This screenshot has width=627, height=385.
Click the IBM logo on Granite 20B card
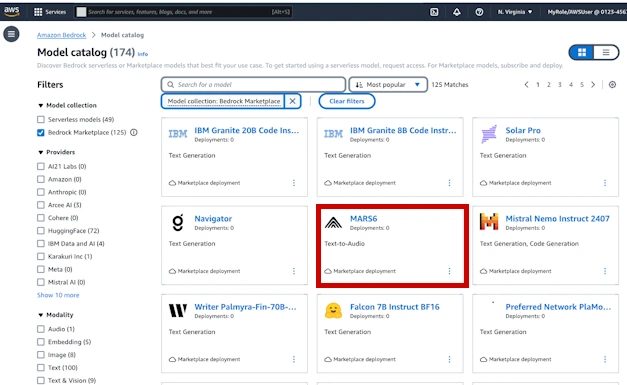pyautogui.click(x=178, y=134)
